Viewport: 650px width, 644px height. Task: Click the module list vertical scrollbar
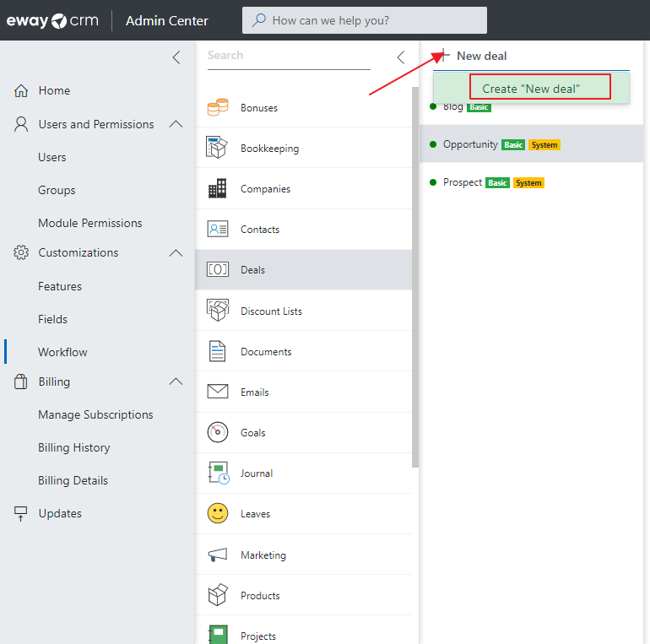[415, 277]
